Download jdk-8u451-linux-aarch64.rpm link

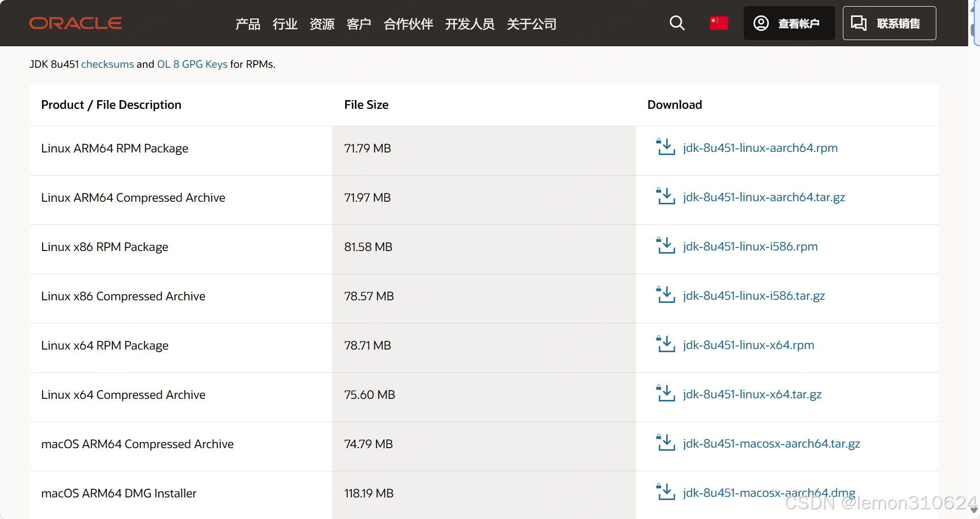click(760, 148)
